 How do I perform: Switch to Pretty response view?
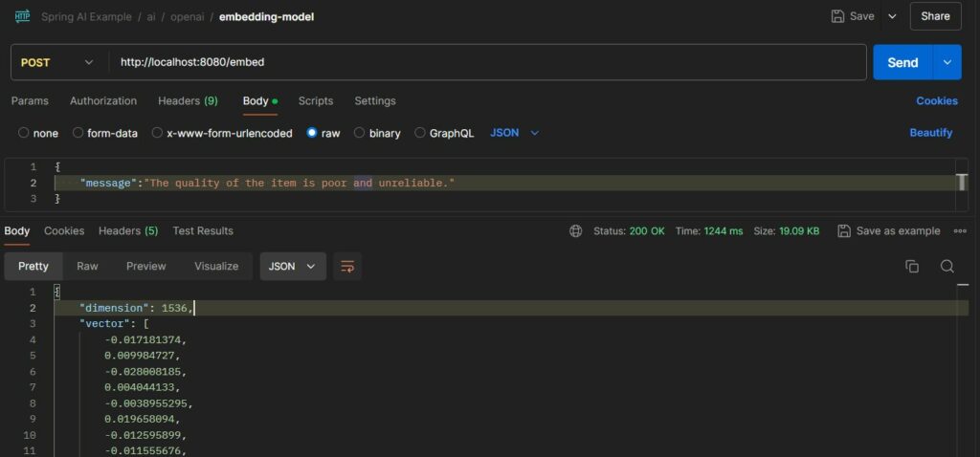point(33,266)
